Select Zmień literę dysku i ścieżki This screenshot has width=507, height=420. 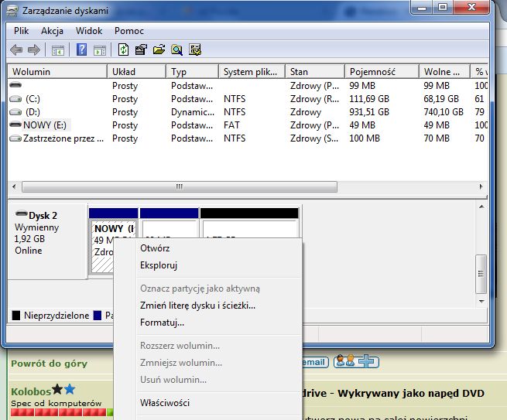[208, 306]
